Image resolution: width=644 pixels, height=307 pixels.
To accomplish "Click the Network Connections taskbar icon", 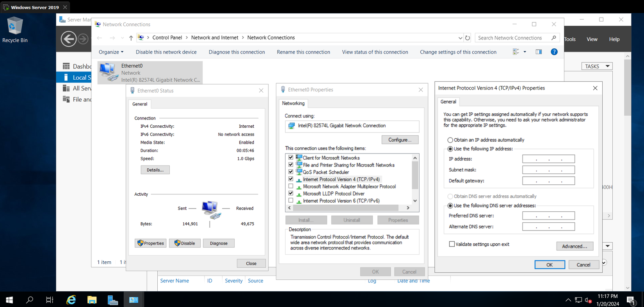I will click(133, 300).
